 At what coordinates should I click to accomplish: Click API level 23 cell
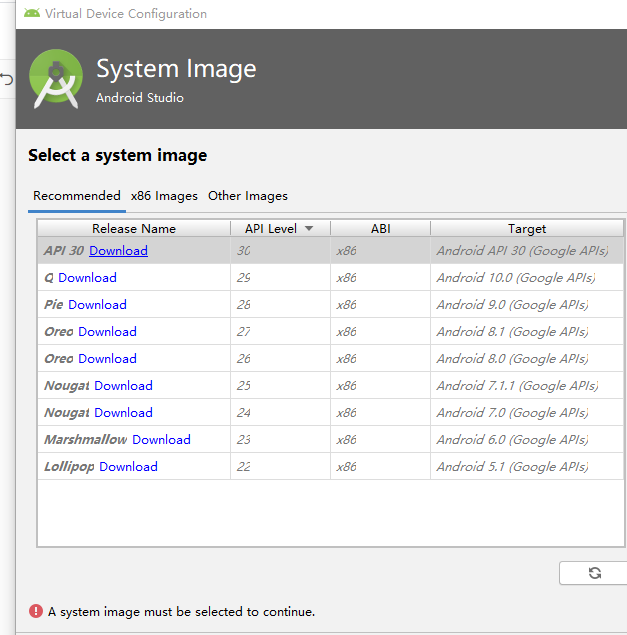pyautogui.click(x=280, y=440)
